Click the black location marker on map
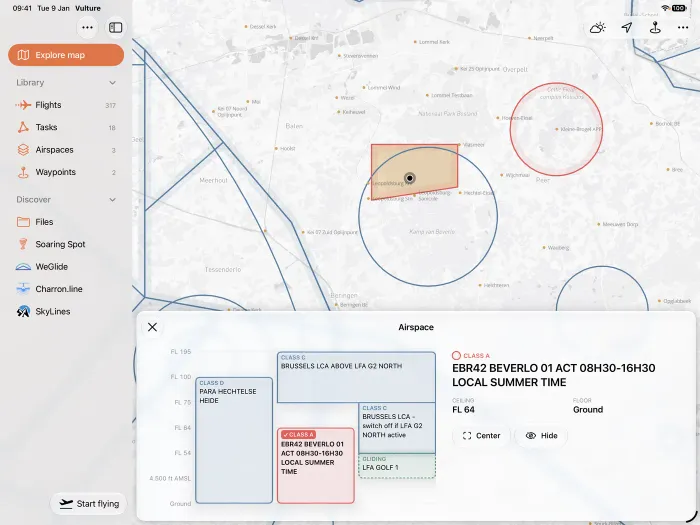 [x=409, y=179]
